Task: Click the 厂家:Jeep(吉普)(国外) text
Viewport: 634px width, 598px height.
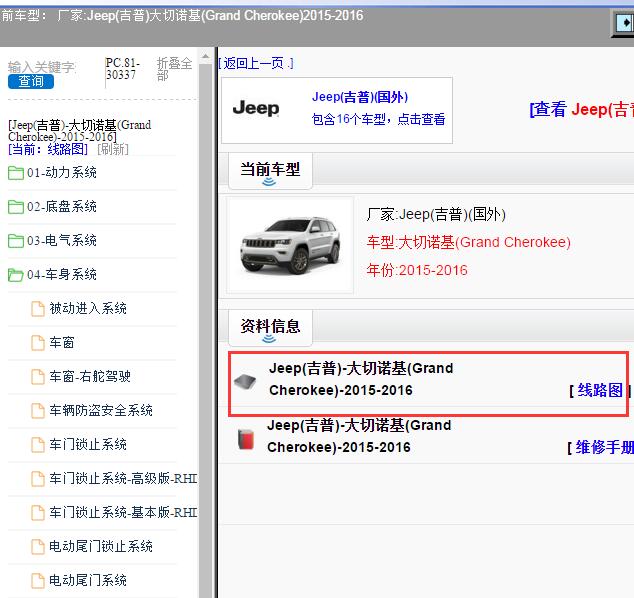Action: point(436,214)
